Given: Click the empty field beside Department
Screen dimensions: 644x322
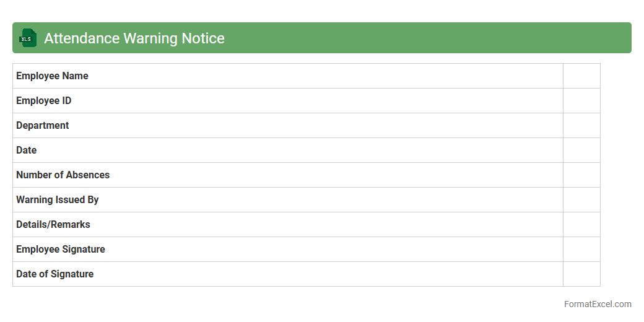Looking at the screenshot, I should 581,126.
